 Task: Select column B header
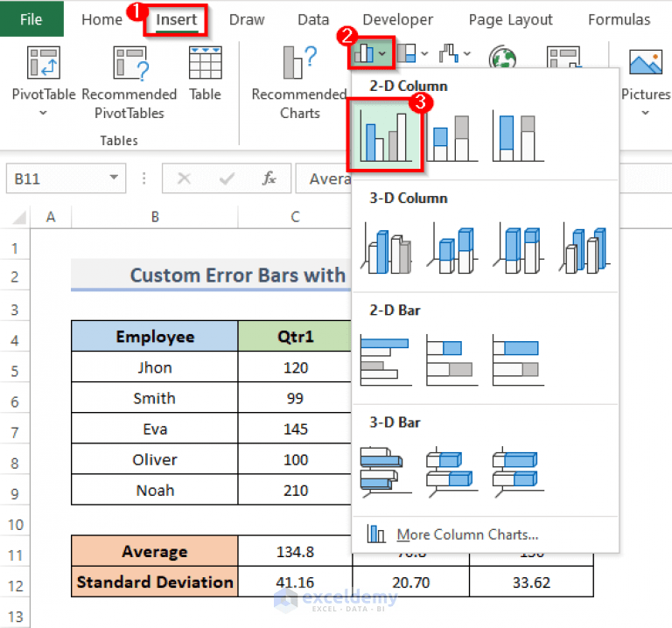[155, 217]
